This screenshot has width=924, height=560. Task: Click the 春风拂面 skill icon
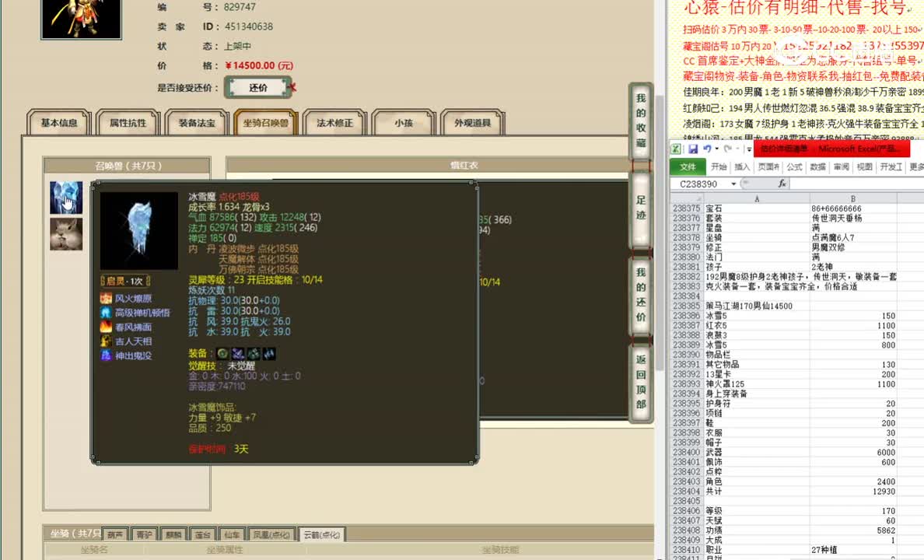coord(106,327)
